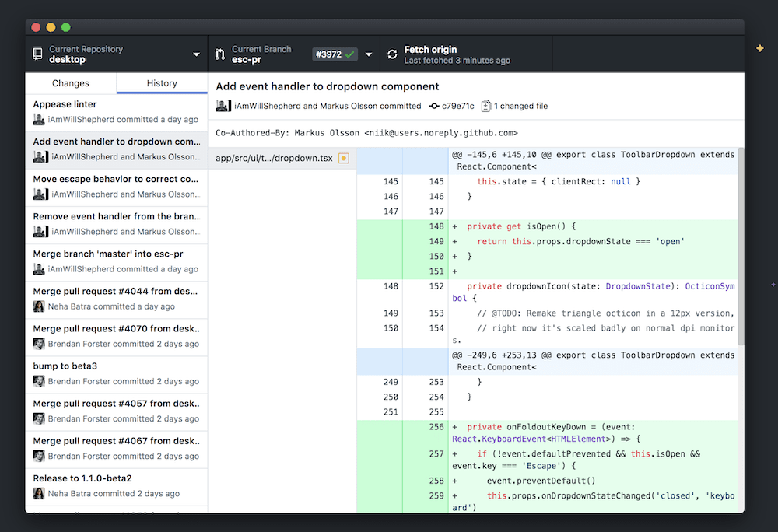Image resolution: width=778 pixels, height=532 pixels.
Task: Switch to the Changes tab
Action: tap(71, 82)
